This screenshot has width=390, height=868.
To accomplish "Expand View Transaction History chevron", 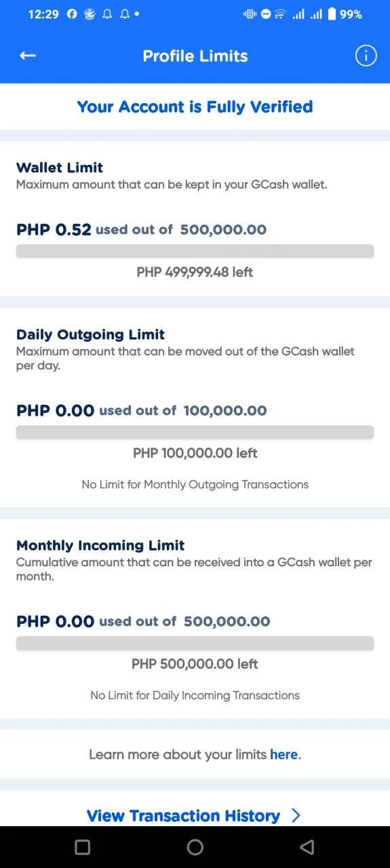I will pos(295,815).
